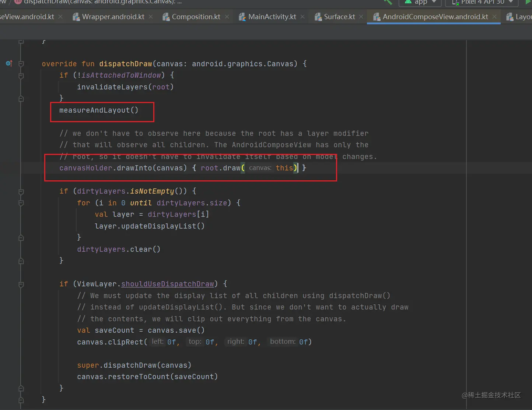Click canvas.restoreToCount(saveCount) line

pos(147,377)
